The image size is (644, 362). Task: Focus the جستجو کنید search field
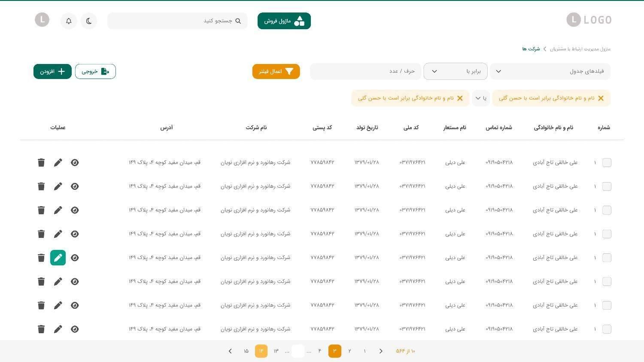tap(177, 21)
